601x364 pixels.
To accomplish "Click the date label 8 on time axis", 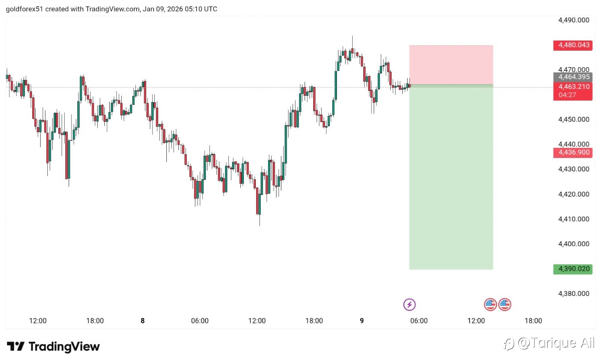I will coord(142,320).
